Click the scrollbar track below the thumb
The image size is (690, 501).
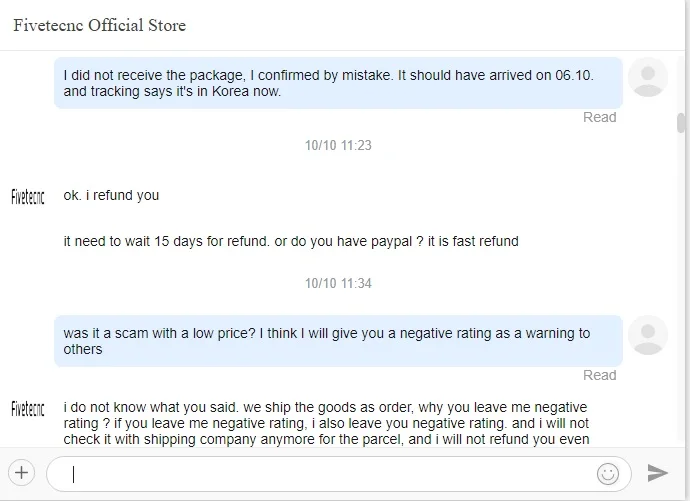coord(681,300)
